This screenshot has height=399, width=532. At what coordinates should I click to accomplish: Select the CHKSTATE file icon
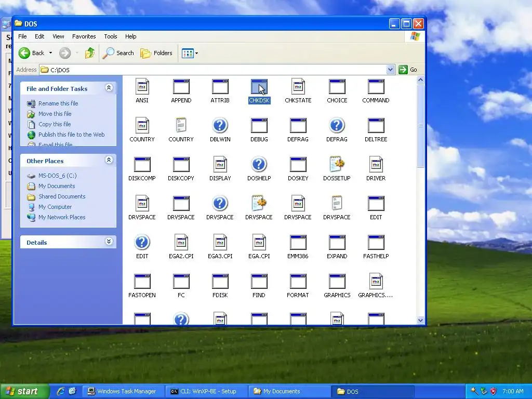298,87
